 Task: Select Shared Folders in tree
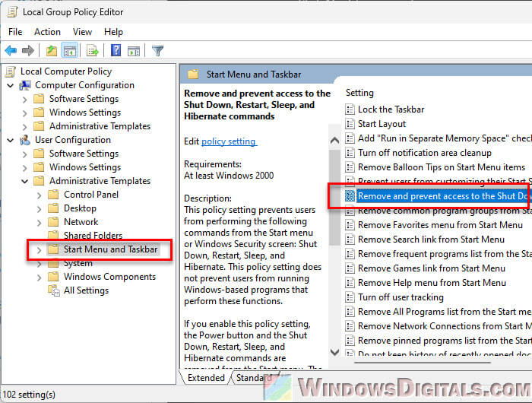(x=93, y=235)
